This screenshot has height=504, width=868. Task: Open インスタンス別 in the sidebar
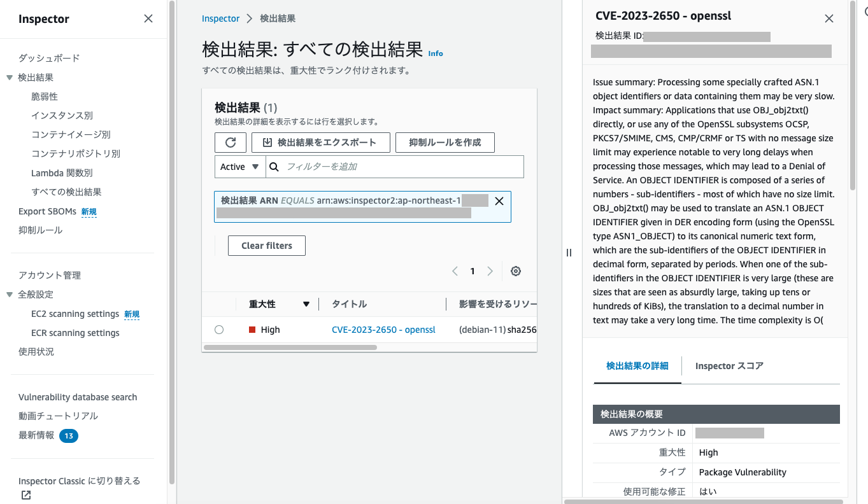62,115
